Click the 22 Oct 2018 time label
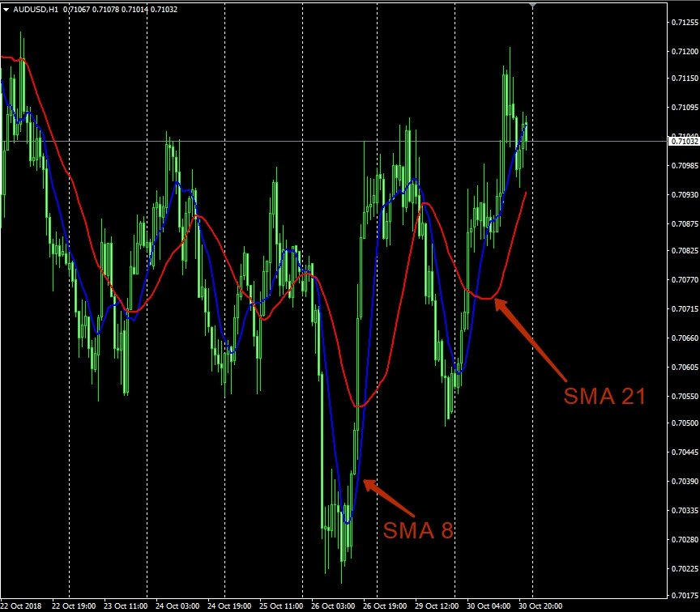Viewport: 700px width, 612px height. 21,606
